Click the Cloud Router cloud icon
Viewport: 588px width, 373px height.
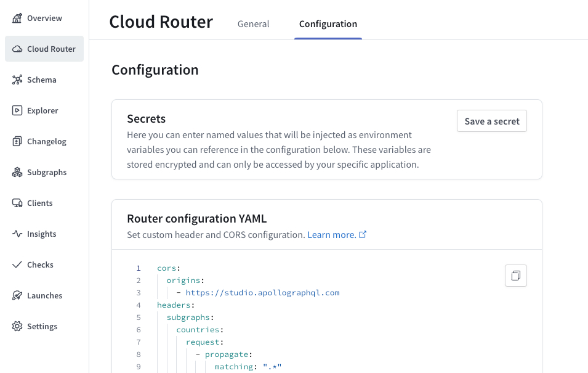click(x=17, y=49)
